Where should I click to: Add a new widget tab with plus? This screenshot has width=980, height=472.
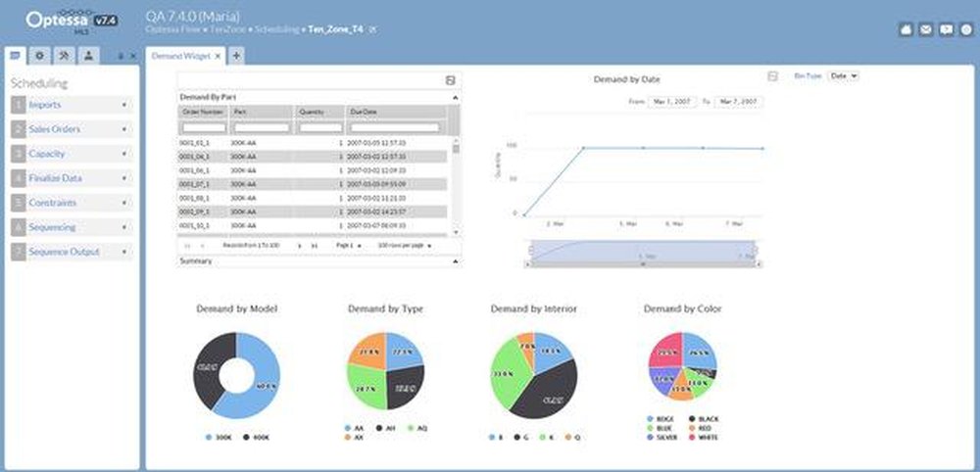click(x=236, y=56)
